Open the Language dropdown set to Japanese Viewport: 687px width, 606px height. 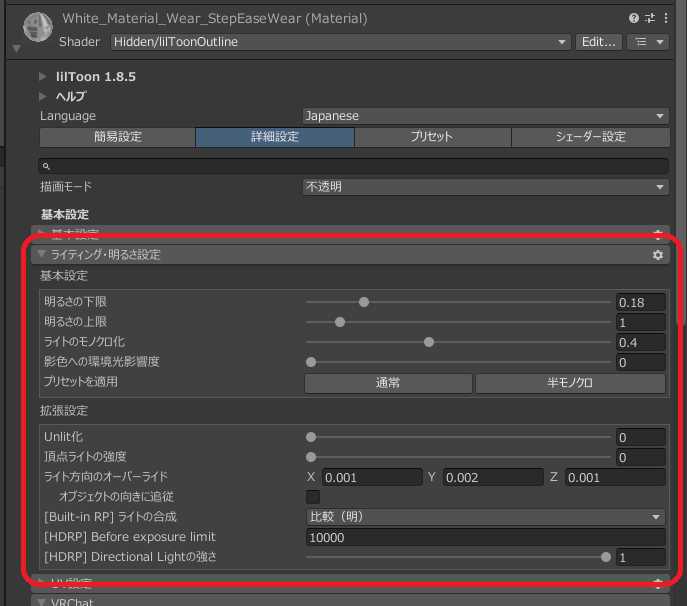[x=485, y=116]
